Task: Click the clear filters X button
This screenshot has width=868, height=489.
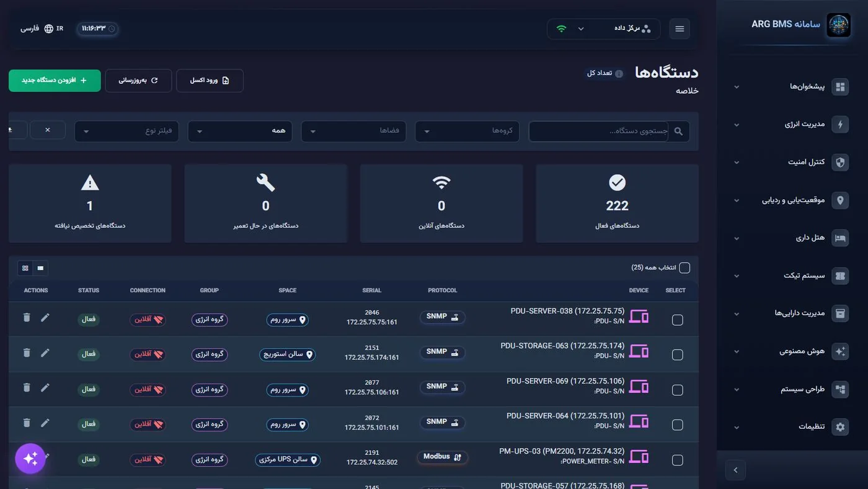Action: (48, 130)
